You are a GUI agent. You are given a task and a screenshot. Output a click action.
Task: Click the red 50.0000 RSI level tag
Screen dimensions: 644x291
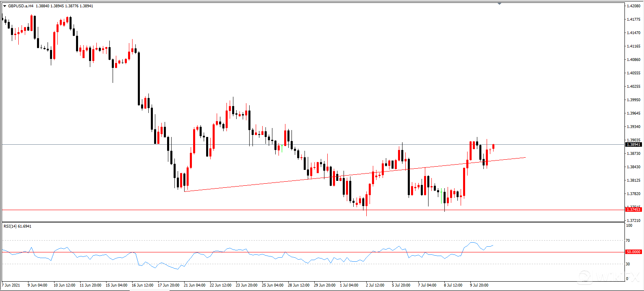(633, 252)
